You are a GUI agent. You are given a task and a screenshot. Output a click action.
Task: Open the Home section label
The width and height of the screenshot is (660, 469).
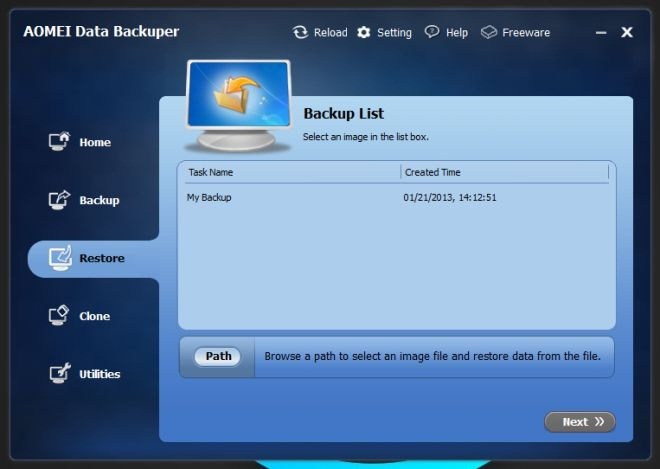95,142
